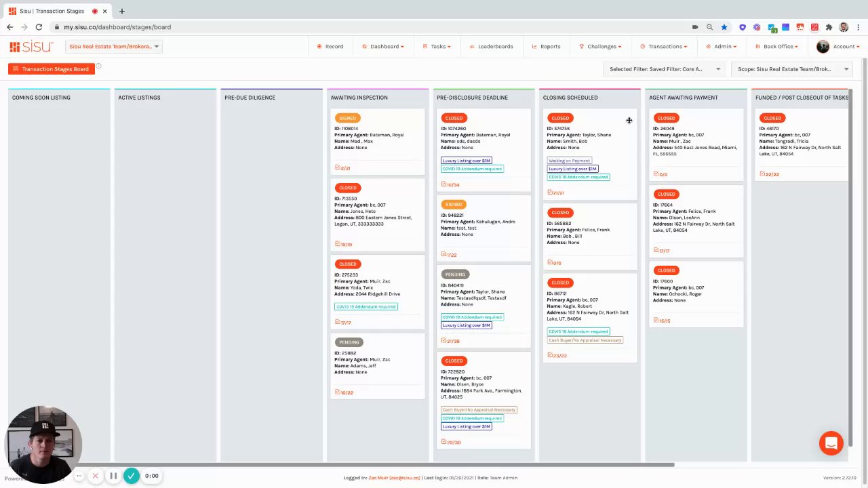Image resolution: width=868 pixels, height=488 pixels.
Task: Click task checklist 19/19 on Jones card
Action: click(343, 244)
